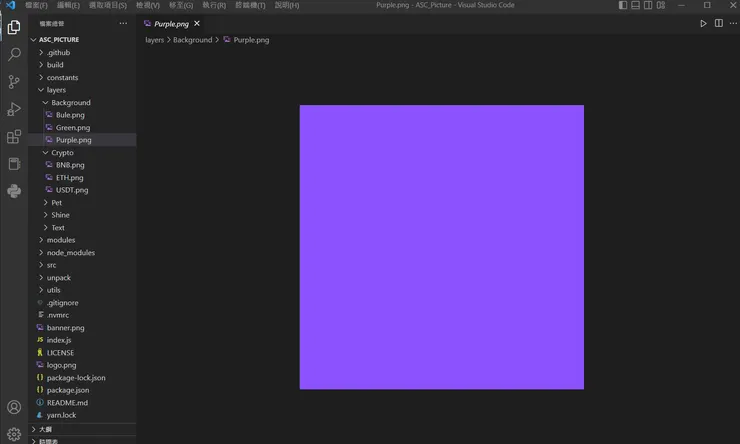Image resolution: width=740 pixels, height=444 pixels.
Task: Open the .gitignore file
Action: point(82,302)
